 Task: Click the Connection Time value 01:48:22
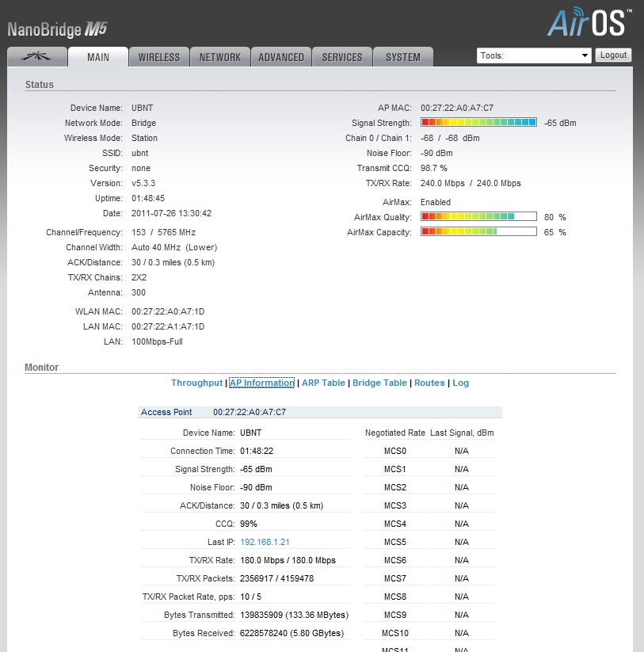tap(257, 451)
